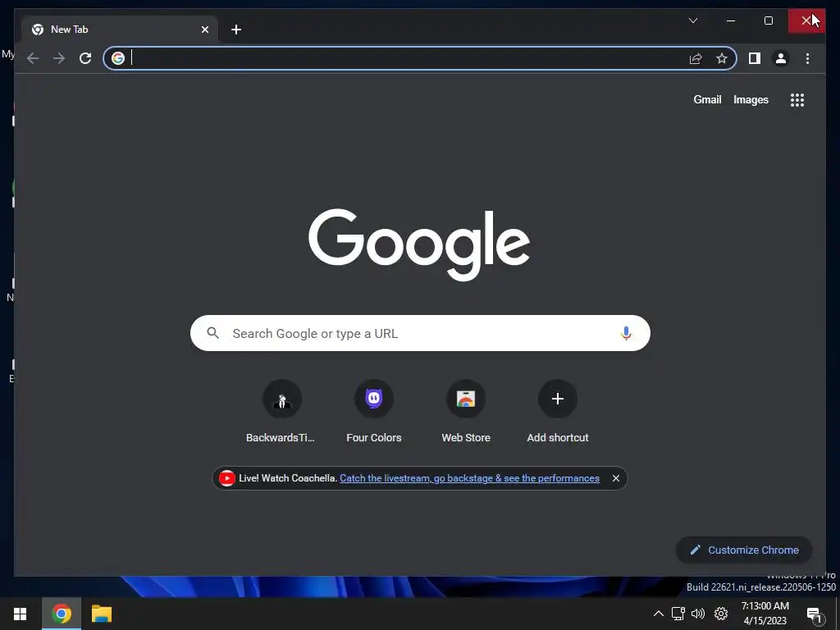This screenshot has width=840, height=630.
Task: Show hidden system tray icons
Action: 659,614
